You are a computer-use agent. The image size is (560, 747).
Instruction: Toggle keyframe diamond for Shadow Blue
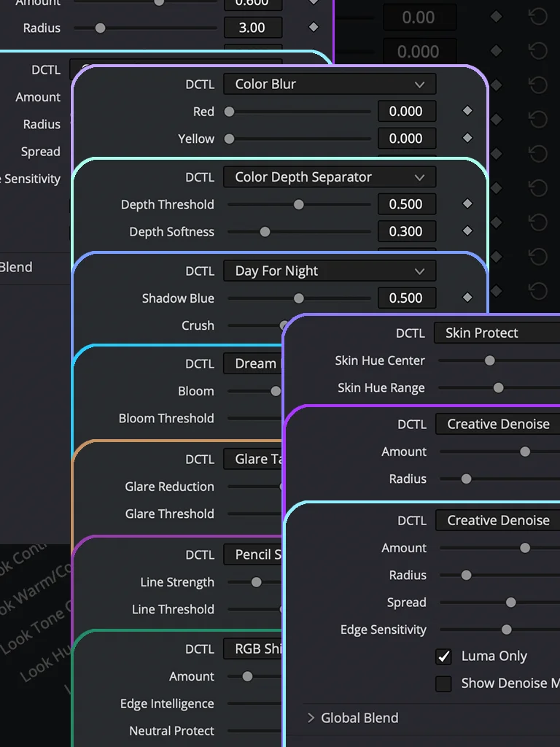[467, 298]
